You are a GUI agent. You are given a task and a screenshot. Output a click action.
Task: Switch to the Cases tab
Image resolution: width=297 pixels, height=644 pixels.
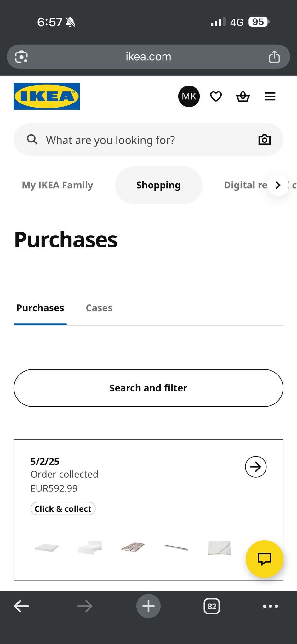click(99, 308)
